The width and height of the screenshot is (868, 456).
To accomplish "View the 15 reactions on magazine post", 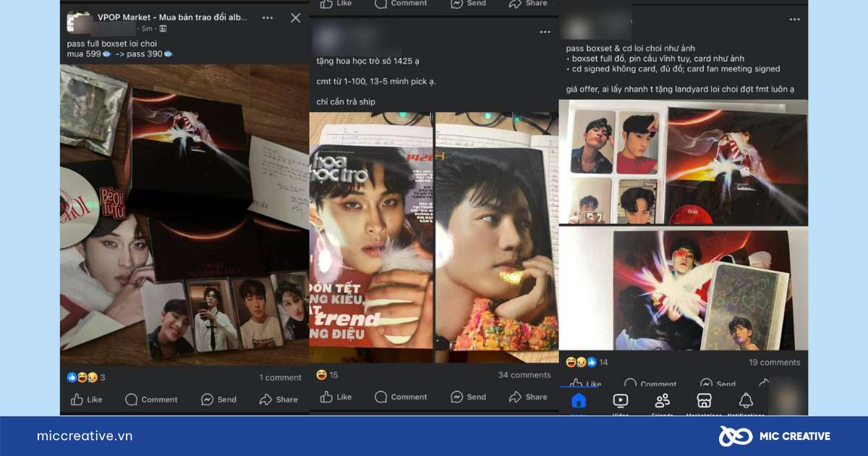I will coord(327,375).
